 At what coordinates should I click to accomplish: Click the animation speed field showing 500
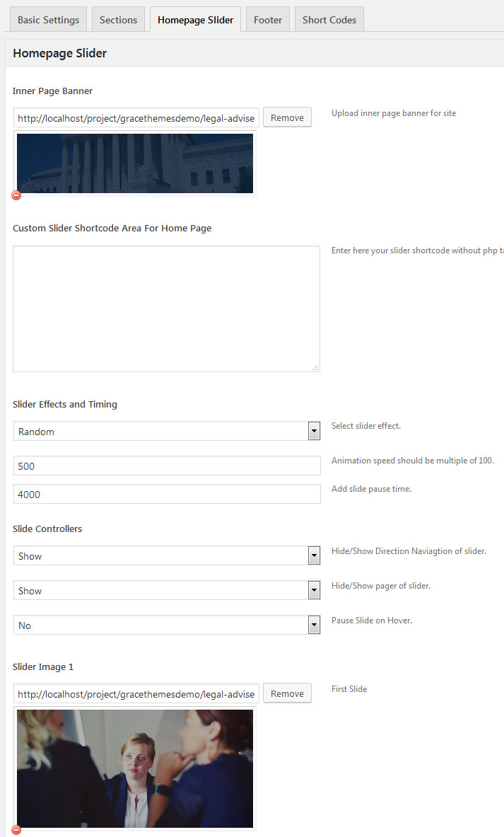click(x=167, y=466)
